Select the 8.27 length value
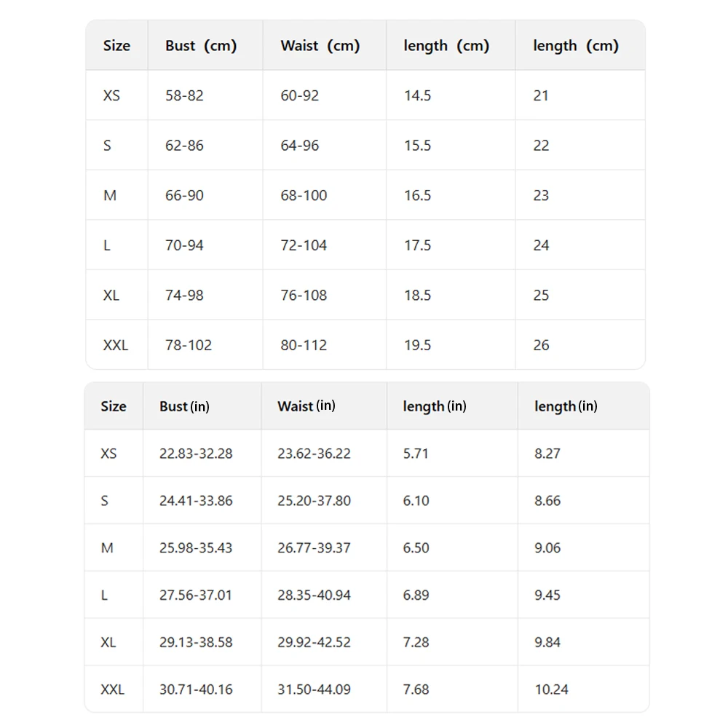Viewport: 728px width, 728px height. click(547, 454)
